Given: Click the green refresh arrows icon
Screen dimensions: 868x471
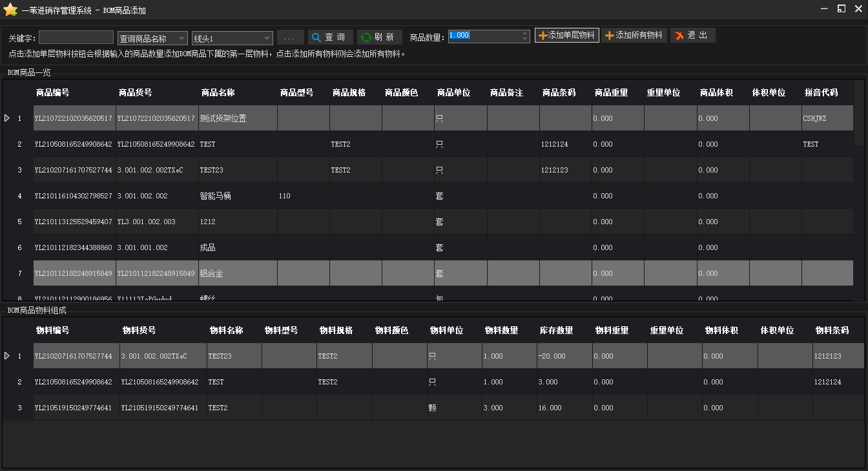Looking at the screenshot, I should point(366,37).
